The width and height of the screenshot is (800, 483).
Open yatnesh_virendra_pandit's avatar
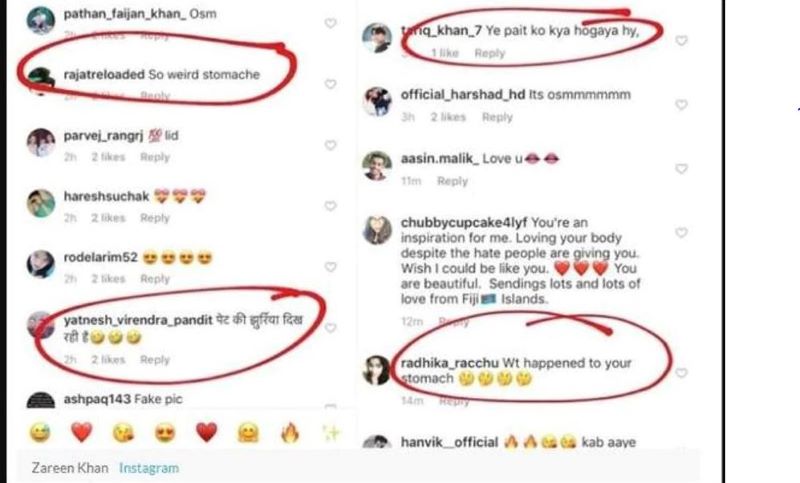click(x=41, y=325)
